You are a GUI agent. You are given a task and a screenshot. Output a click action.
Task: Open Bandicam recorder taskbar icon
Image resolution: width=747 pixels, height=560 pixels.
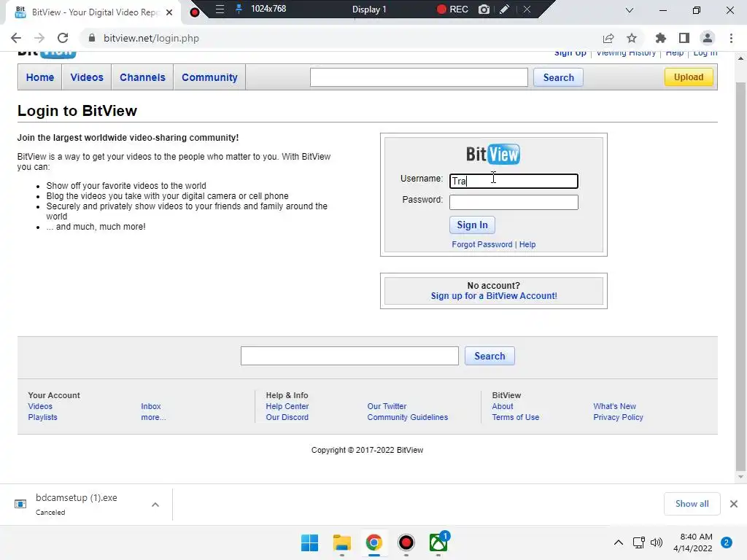(406, 542)
